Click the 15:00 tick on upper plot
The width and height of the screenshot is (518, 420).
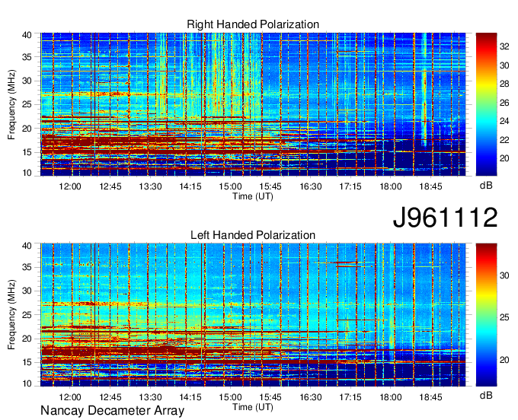pos(230,186)
